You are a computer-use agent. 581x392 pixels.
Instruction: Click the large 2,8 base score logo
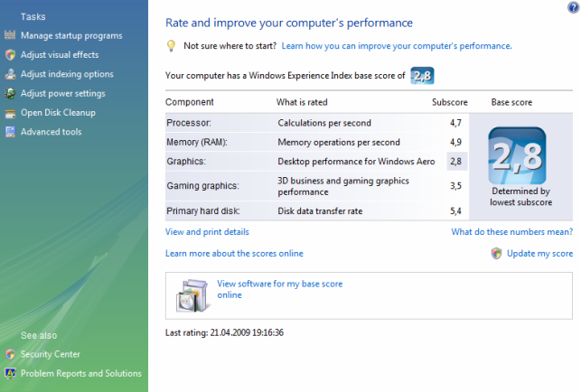coord(517,155)
